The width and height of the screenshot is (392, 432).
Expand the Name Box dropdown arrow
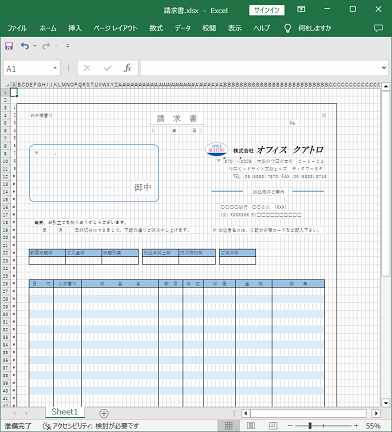coord(55,68)
